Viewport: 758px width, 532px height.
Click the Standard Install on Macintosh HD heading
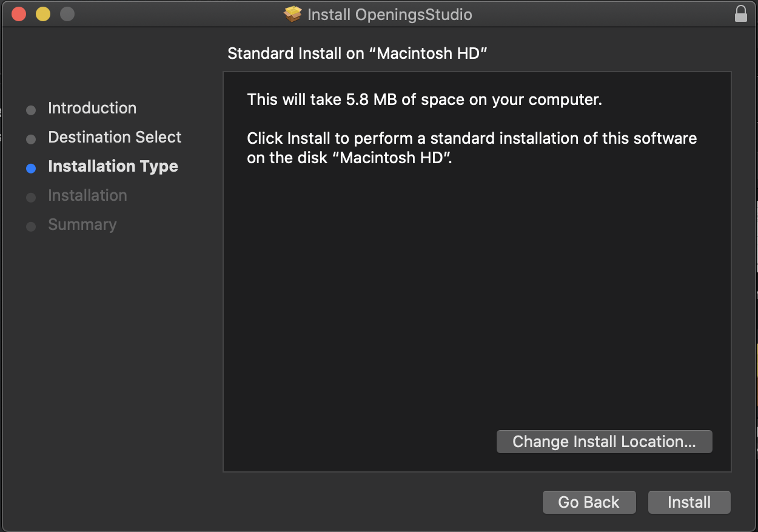[x=357, y=53]
